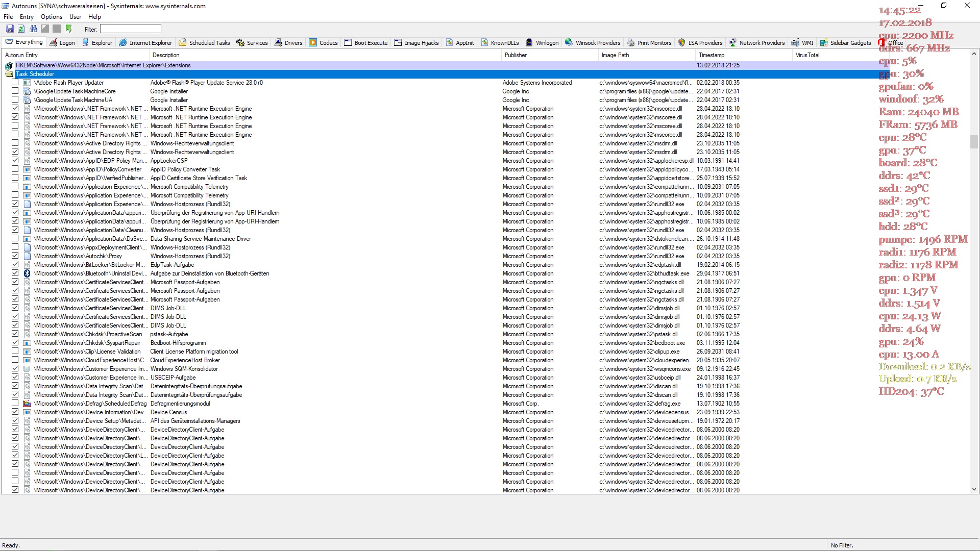Open the Print Monitors tab
Screen dimensions: 980x551
coord(649,43)
